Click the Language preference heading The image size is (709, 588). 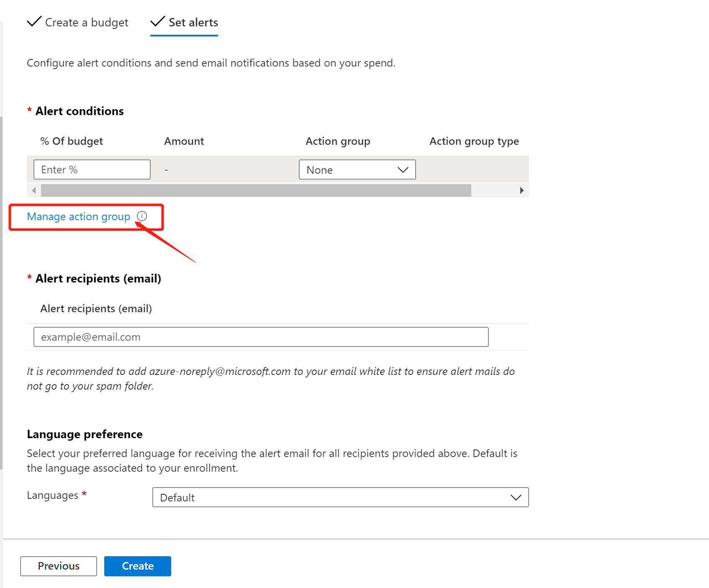85,434
